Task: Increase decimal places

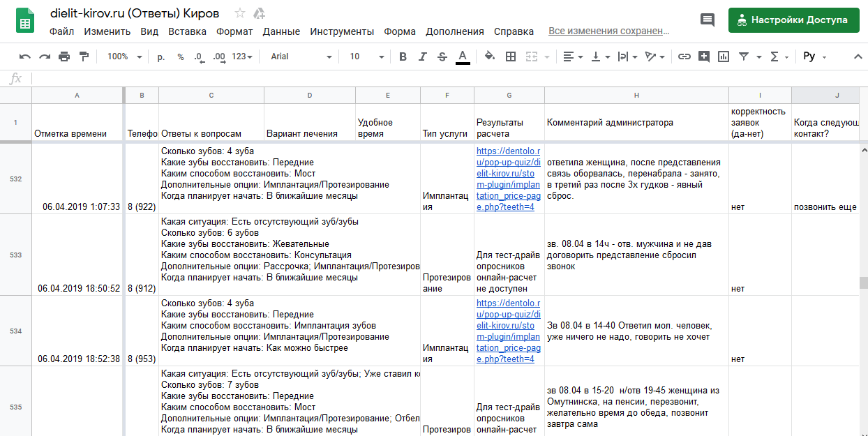Action: click(x=218, y=57)
